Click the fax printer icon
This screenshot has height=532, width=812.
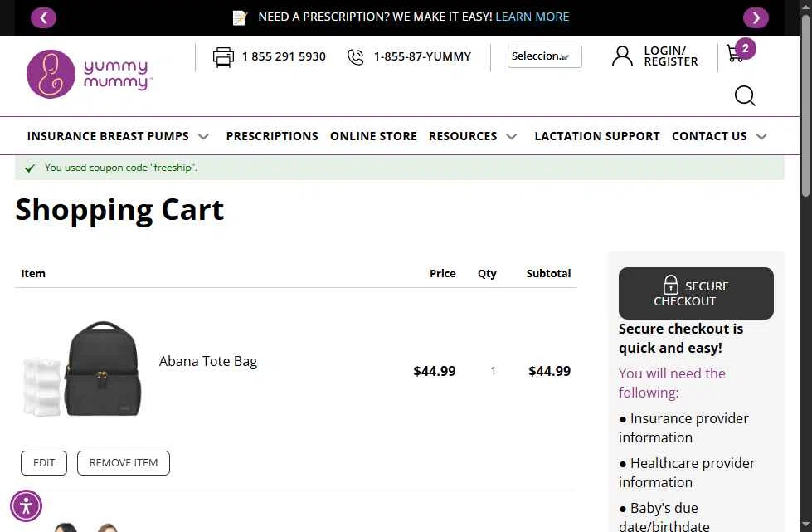coord(223,57)
